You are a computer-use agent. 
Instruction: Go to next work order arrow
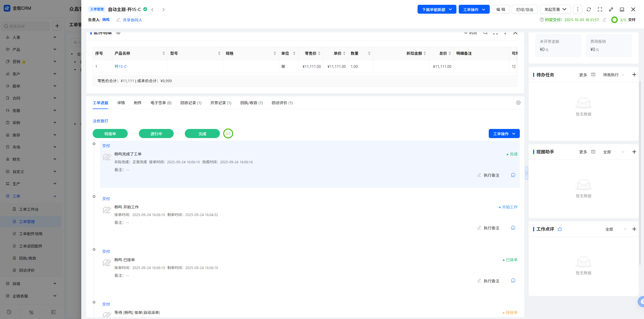pos(164,10)
